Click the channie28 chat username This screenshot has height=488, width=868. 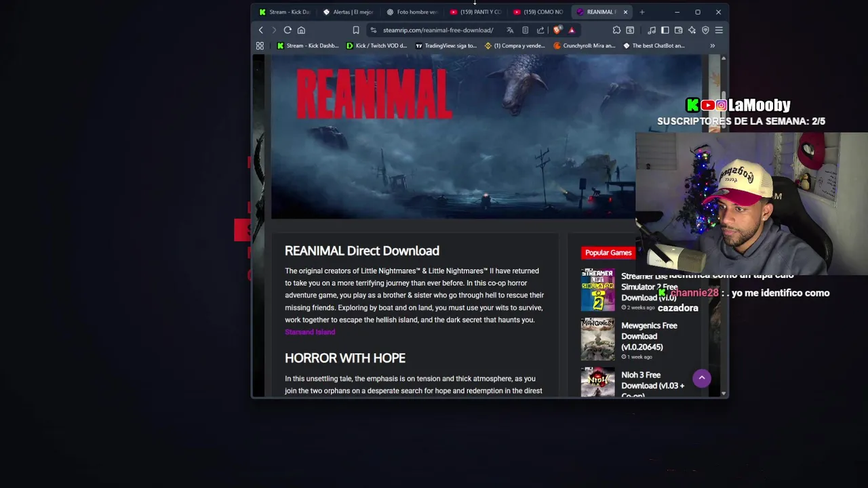[x=694, y=293]
